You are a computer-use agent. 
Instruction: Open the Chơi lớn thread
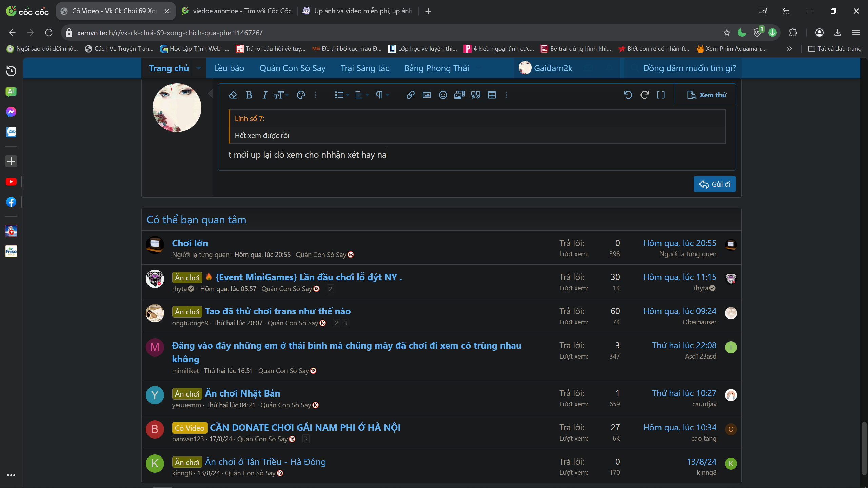pyautogui.click(x=190, y=243)
